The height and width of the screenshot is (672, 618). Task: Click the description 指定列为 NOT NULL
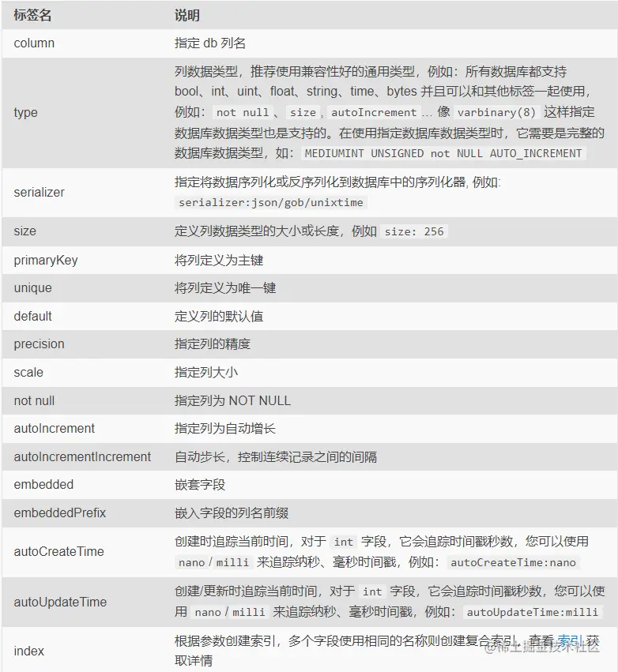[232, 400]
